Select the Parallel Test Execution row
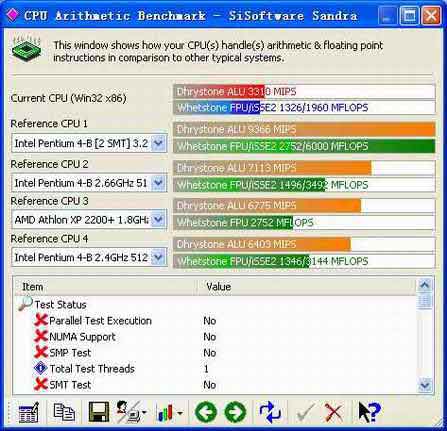Viewport: 447px width, 431px height. point(215,321)
